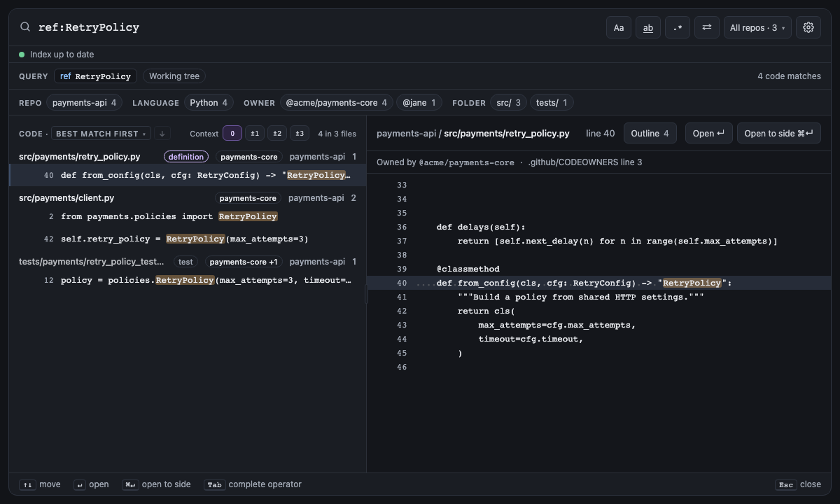Screen dimensions: 840x504
Task: Set context lines to ±3
Action: coord(300,134)
